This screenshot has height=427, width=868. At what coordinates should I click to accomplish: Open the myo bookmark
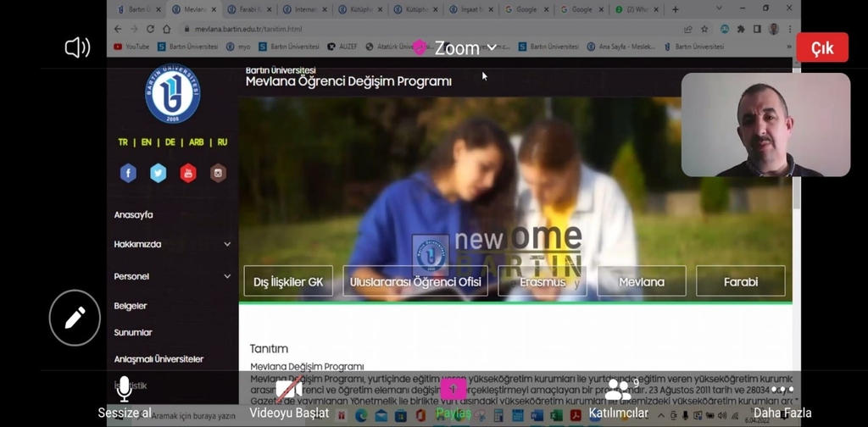coord(238,47)
